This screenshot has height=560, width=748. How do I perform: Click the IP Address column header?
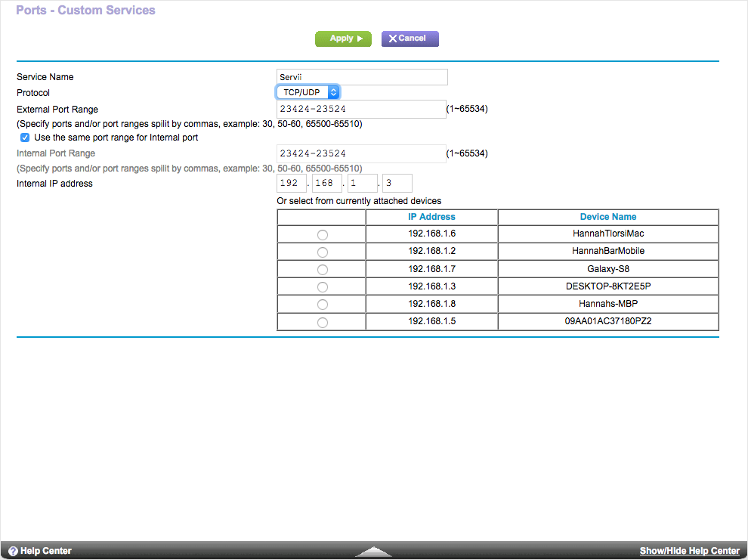[x=431, y=217]
